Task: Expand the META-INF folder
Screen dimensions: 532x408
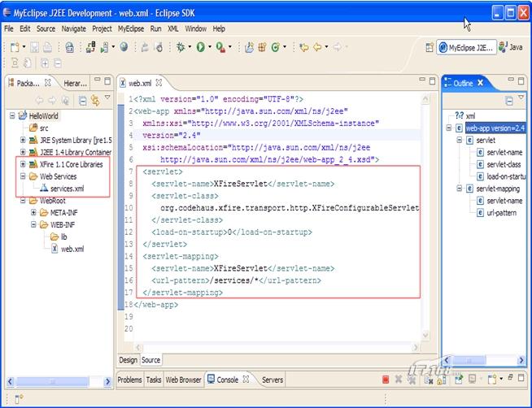Action: pyautogui.click(x=34, y=212)
